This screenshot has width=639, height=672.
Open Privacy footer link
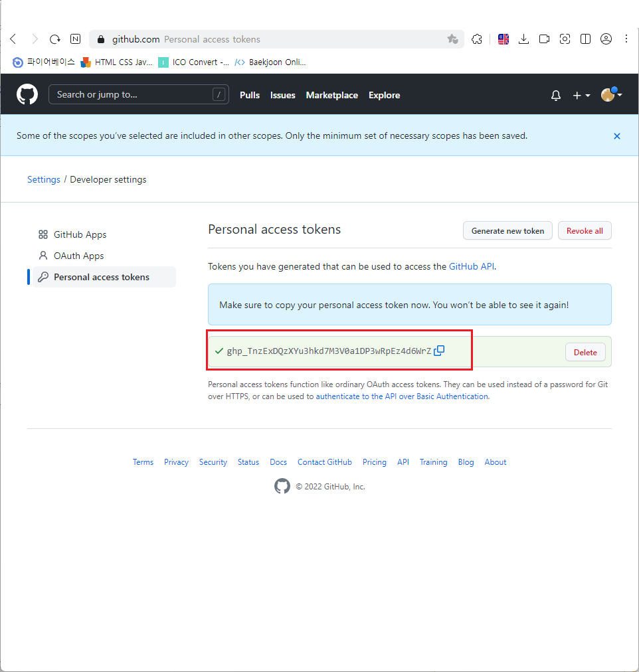click(x=176, y=462)
